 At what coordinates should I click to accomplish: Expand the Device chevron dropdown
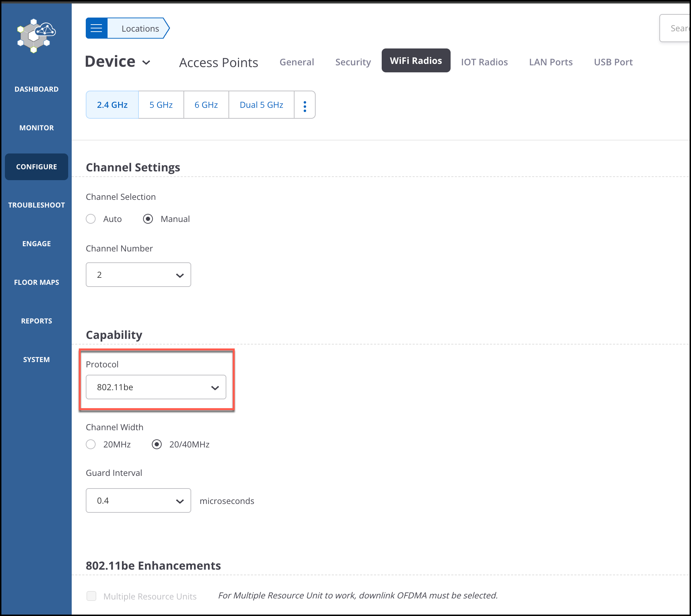click(146, 63)
